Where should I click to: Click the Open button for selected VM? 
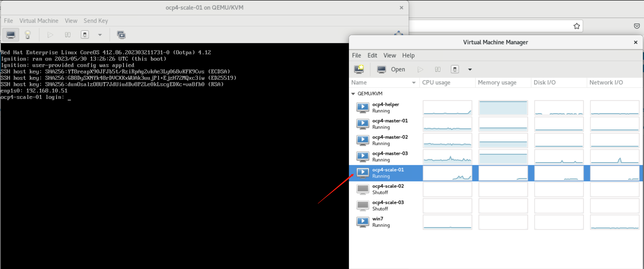pyautogui.click(x=391, y=69)
